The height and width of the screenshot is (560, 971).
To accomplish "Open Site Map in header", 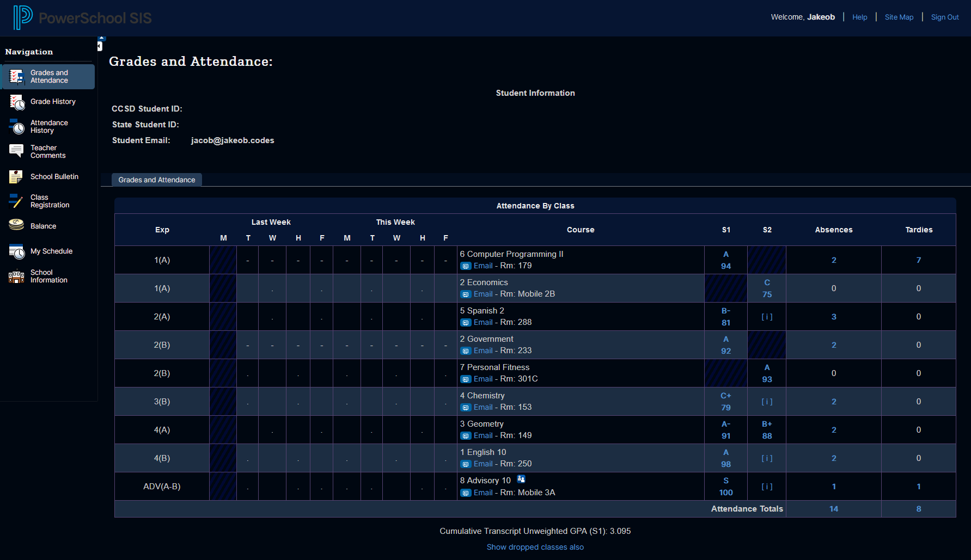I will point(899,17).
